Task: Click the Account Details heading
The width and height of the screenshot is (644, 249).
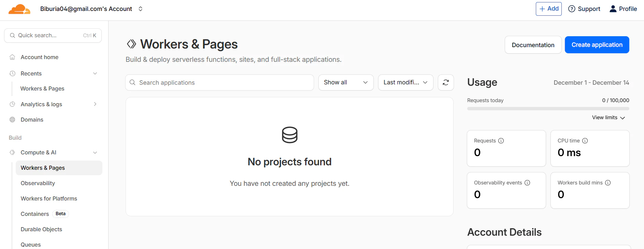Action: pos(504,232)
